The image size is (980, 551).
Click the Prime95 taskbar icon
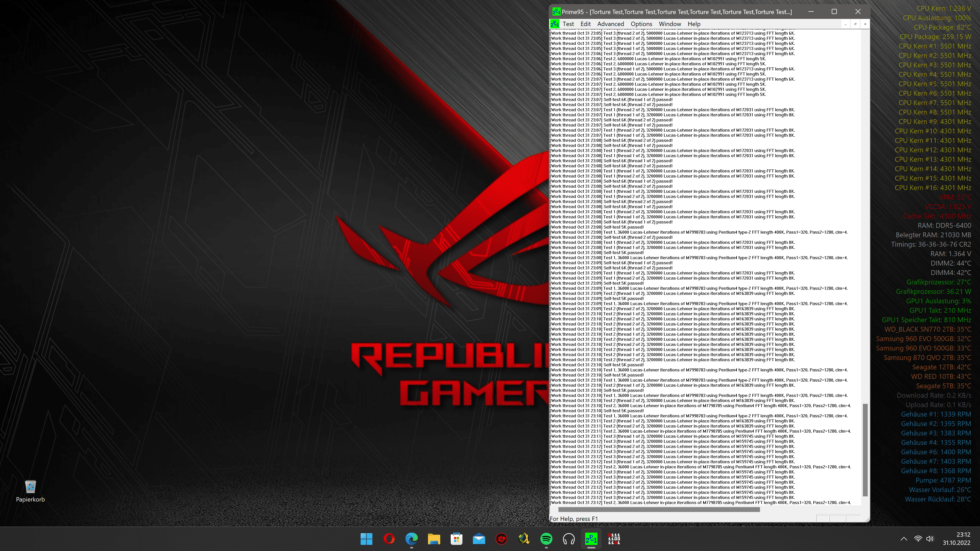(x=591, y=539)
